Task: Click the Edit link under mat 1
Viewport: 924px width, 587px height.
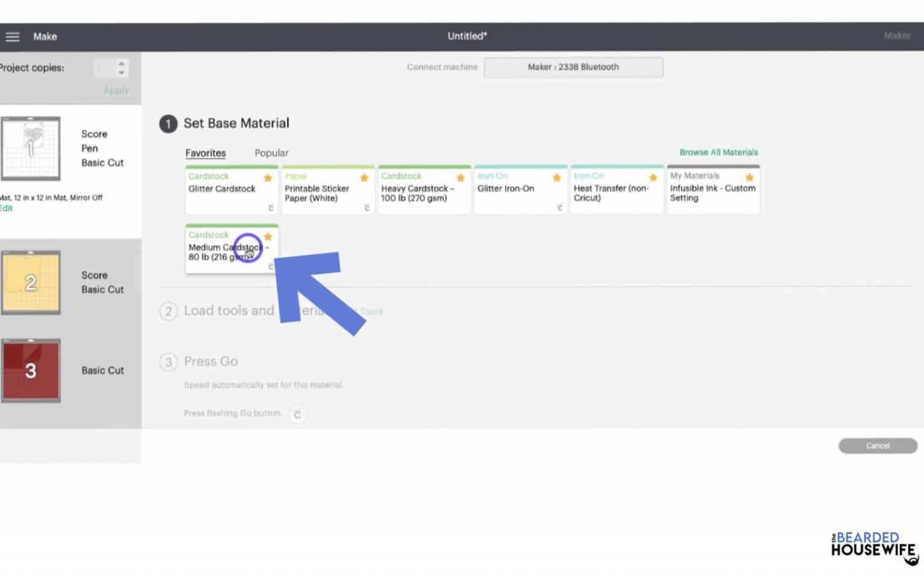Action: point(6,209)
